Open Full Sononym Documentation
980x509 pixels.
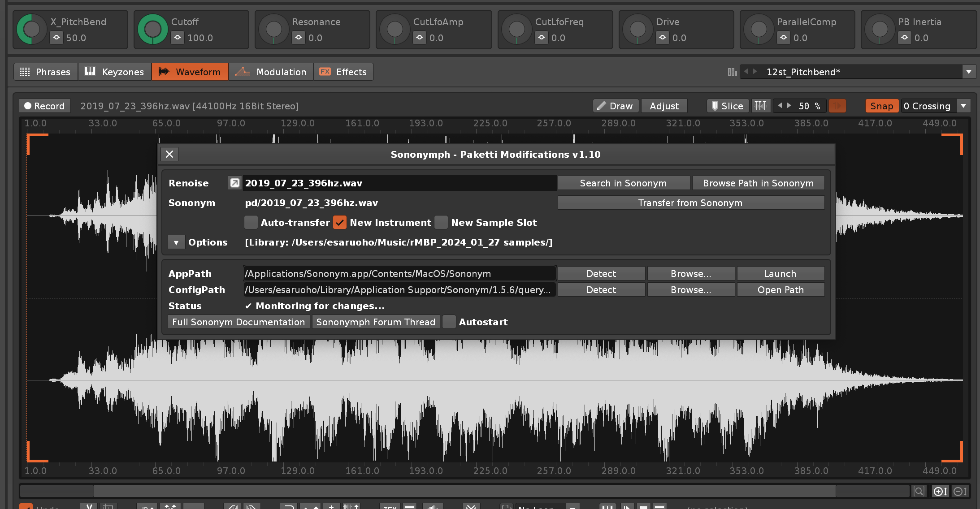click(238, 322)
